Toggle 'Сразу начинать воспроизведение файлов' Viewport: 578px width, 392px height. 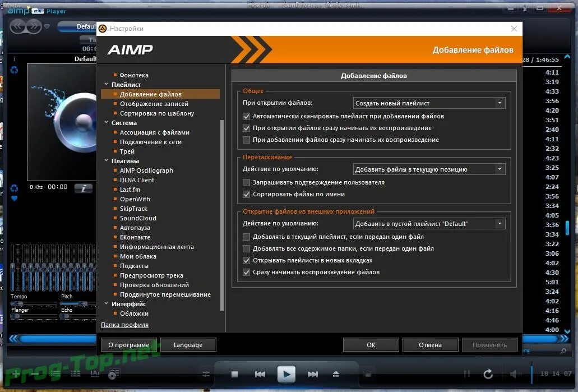pos(246,272)
